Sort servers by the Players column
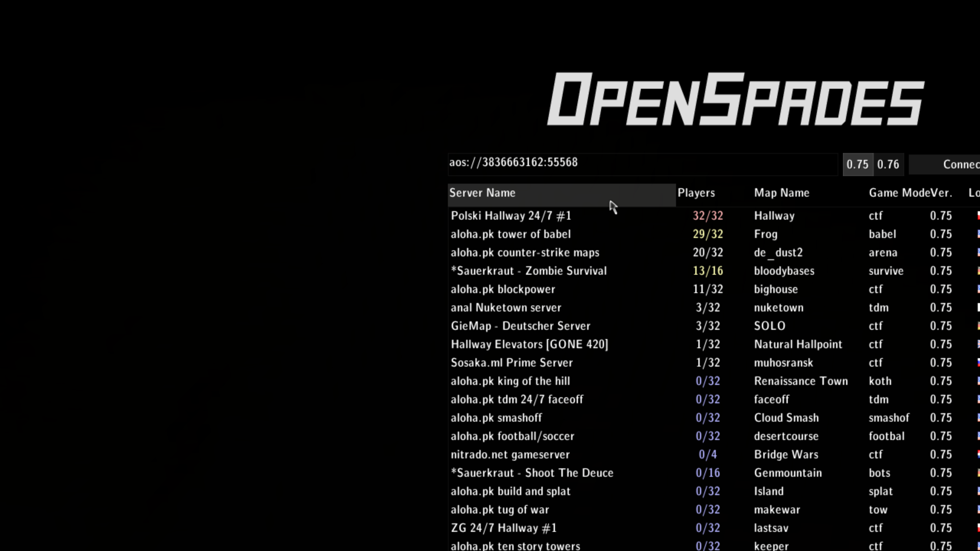 [696, 193]
